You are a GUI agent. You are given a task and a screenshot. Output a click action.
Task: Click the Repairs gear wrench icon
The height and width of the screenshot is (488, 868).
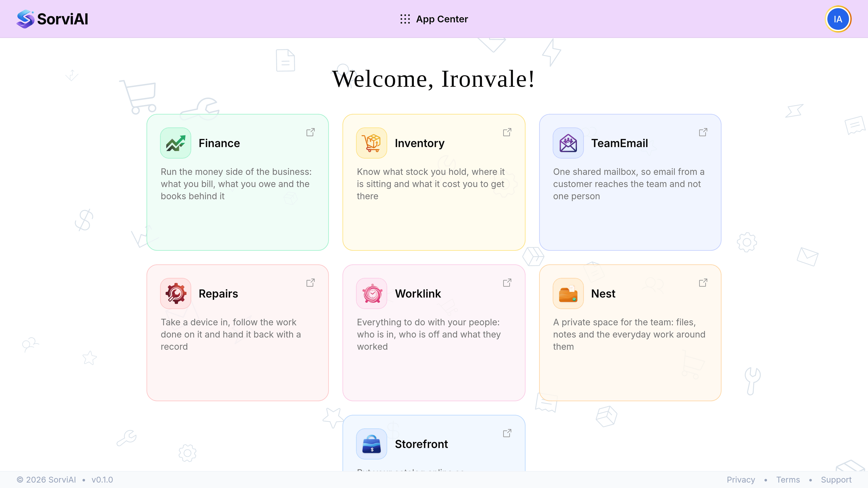[x=176, y=293]
